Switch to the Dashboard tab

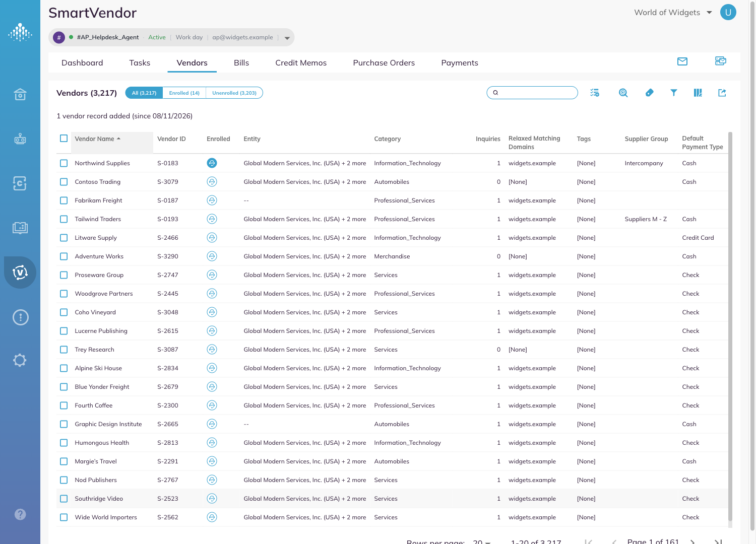pyautogui.click(x=82, y=63)
